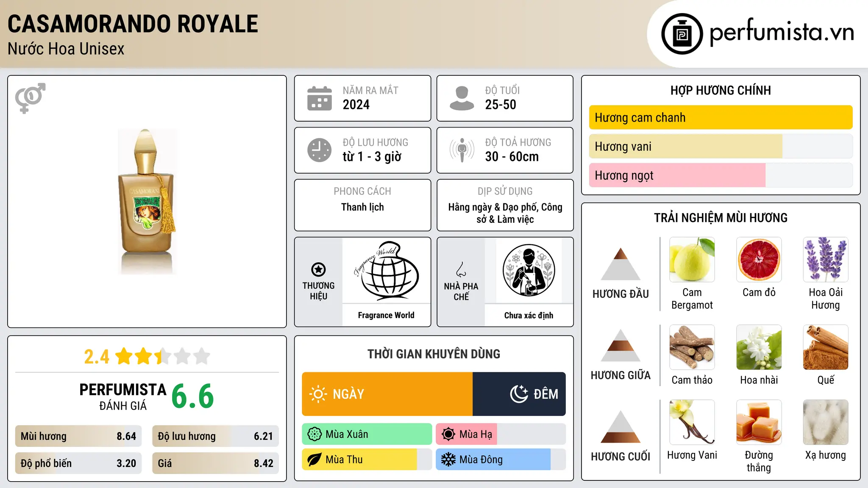
Task: Click the snowflake icon beside Mùa Đông
Action: point(448,460)
